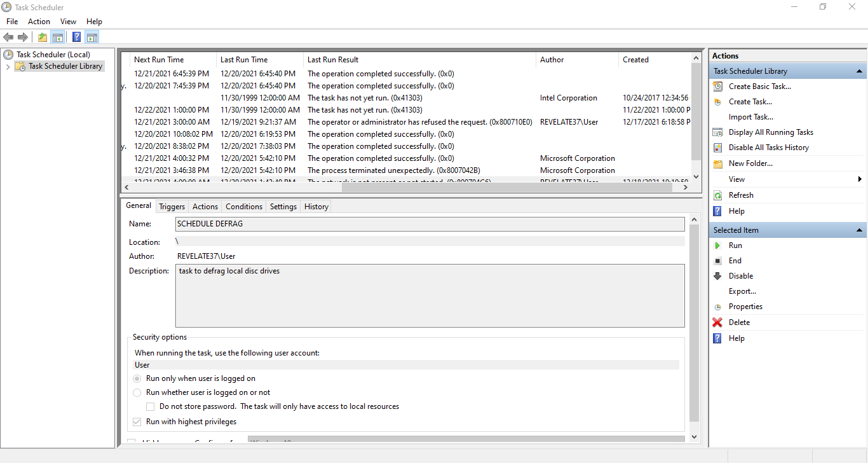This screenshot has height=463, width=868.
Task: Click the red Delete cross icon
Action: pyautogui.click(x=717, y=322)
